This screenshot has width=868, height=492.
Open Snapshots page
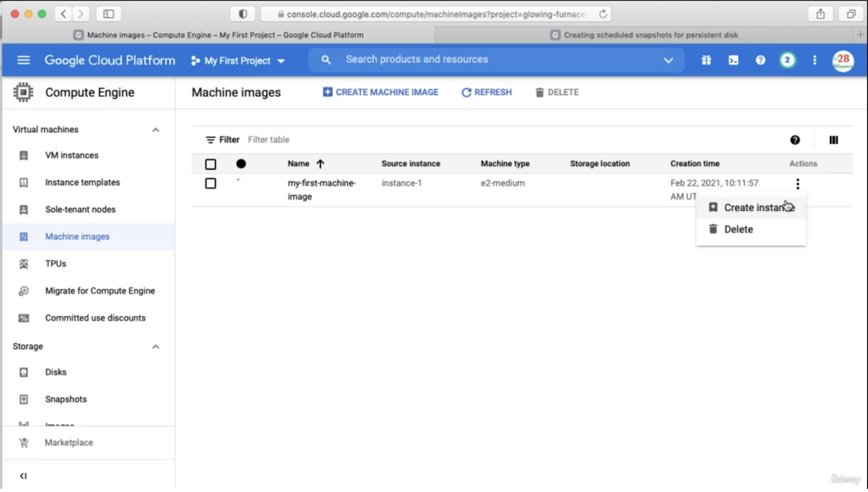[66, 399]
